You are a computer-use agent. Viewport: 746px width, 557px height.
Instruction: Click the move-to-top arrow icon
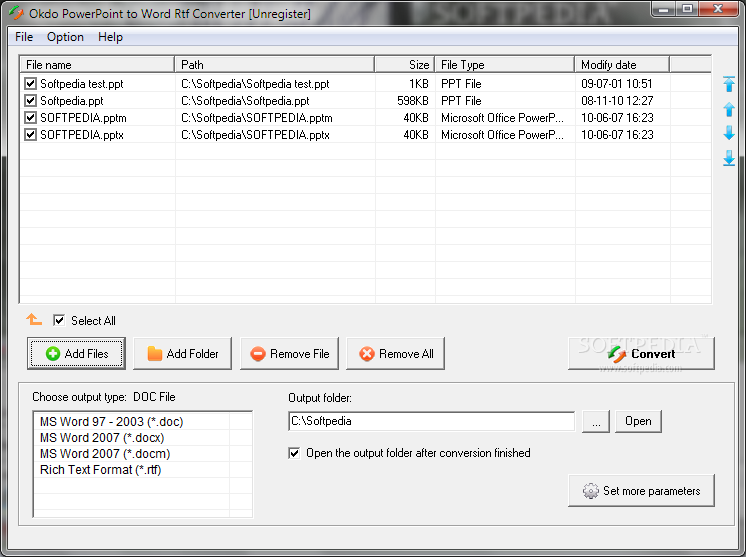tap(729, 84)
